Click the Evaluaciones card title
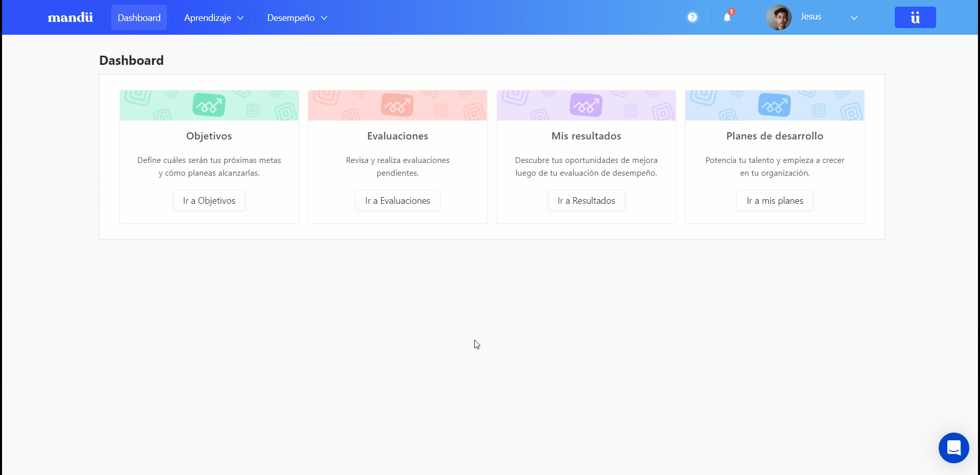 [398, 136]
